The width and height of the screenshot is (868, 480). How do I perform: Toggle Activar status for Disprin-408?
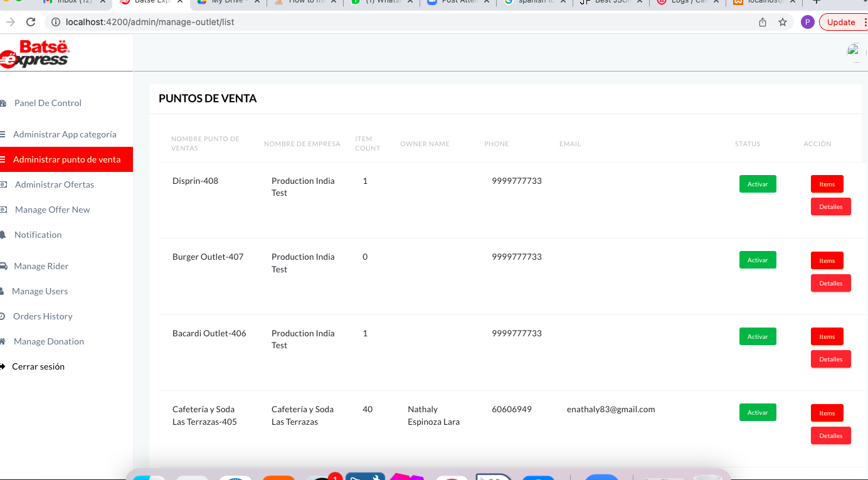point(758,184)
